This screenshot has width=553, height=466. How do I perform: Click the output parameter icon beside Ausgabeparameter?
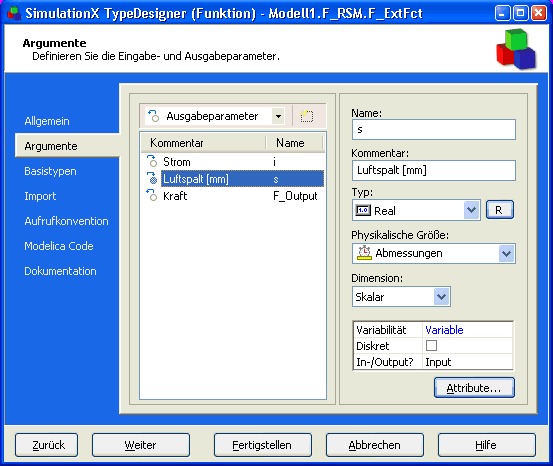pos(154,116)
